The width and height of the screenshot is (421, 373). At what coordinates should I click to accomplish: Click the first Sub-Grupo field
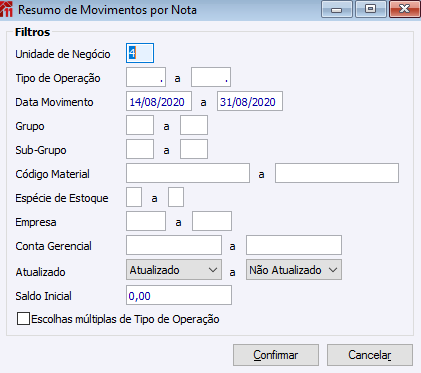(x=140, y=149)
